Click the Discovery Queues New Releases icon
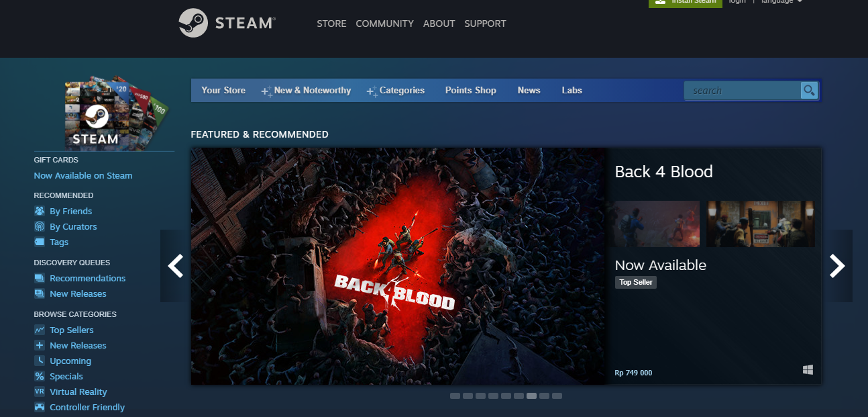The width and height of the screenshot is (868, 417). coord(40,293)
